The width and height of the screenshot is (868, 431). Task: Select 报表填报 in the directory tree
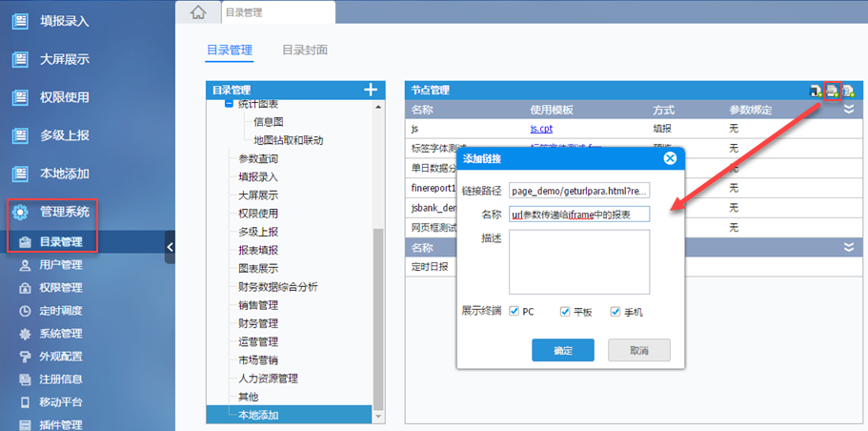[258, 251]
